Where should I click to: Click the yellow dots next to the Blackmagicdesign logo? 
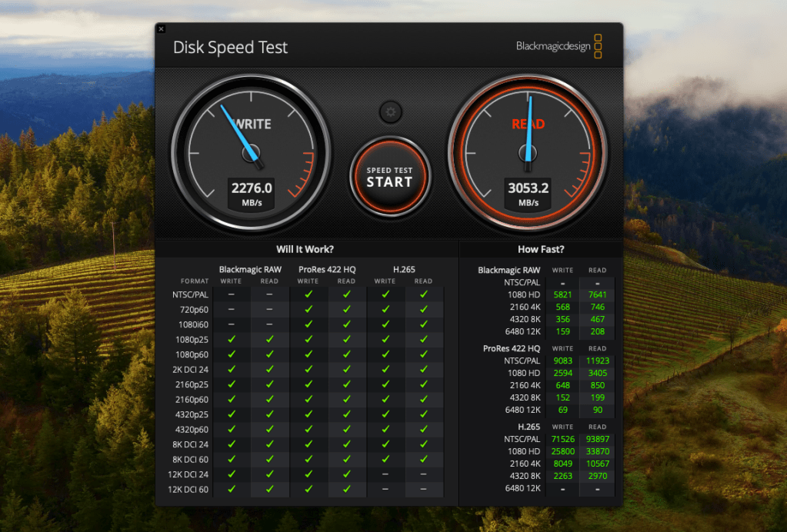[598, 46]
